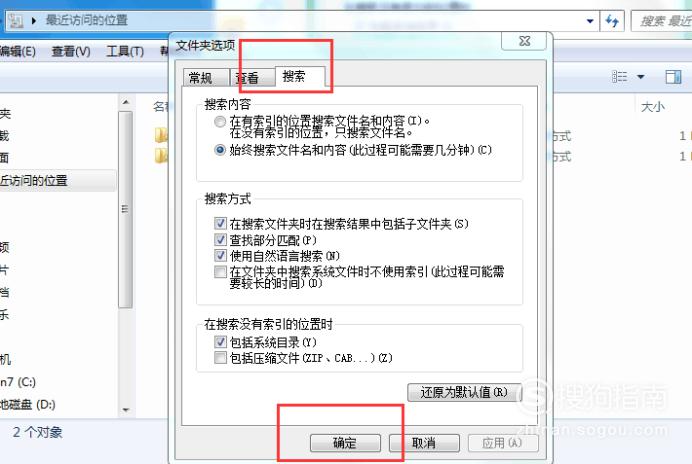Click 还原为默认值 button
The height and width of the screenshot is (464, 692).
(464, 392)
